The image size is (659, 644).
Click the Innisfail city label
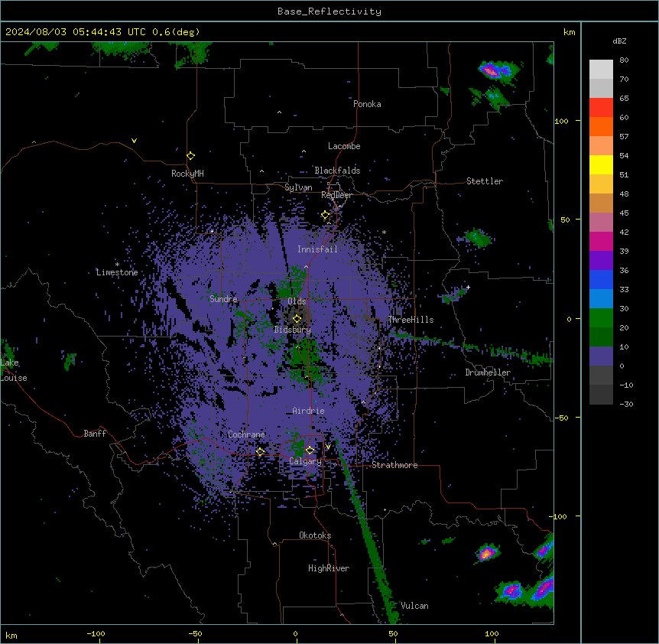(x=317, y=249)
